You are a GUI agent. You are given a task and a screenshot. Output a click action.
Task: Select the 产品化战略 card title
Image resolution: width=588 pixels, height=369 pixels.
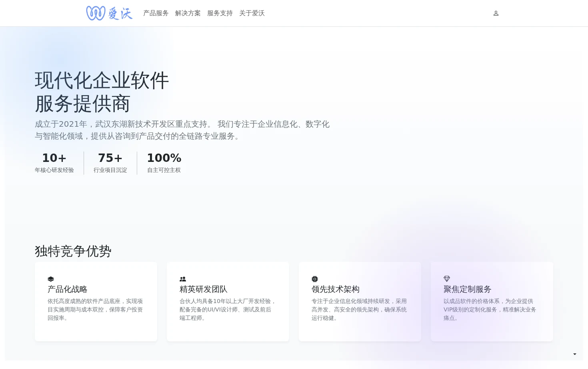(68, 289)
